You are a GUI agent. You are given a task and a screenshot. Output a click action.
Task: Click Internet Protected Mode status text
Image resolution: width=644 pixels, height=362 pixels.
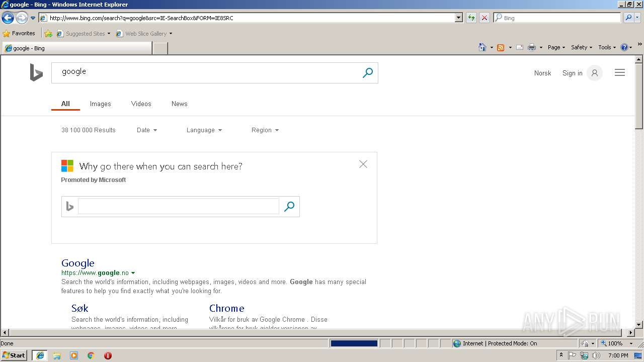[x=500, y=343]
